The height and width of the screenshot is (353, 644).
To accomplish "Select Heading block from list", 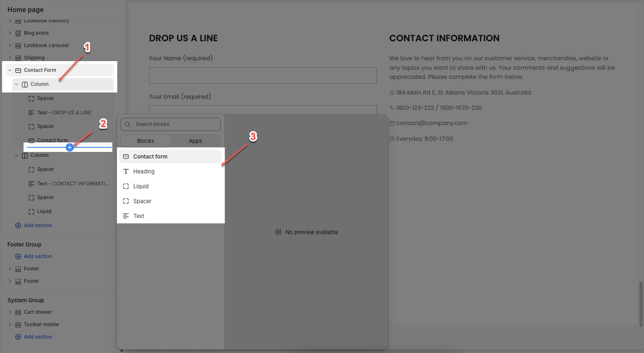I will point(170,171).
